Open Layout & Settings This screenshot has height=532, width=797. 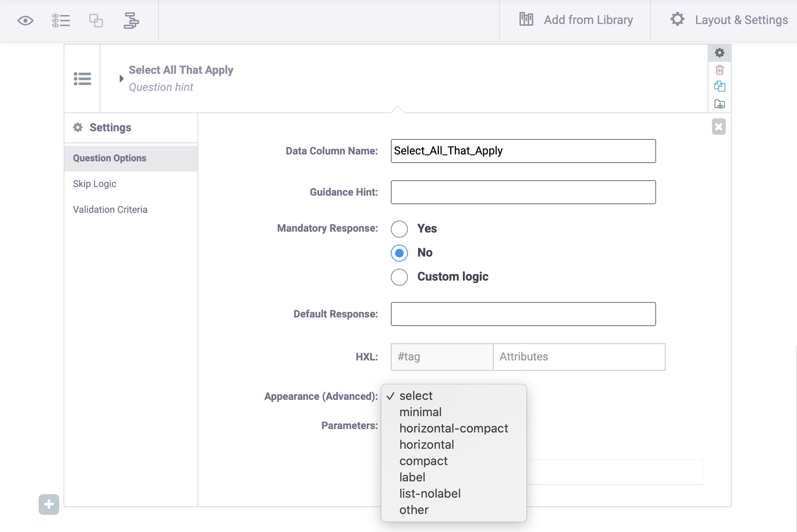pos(729,20)
